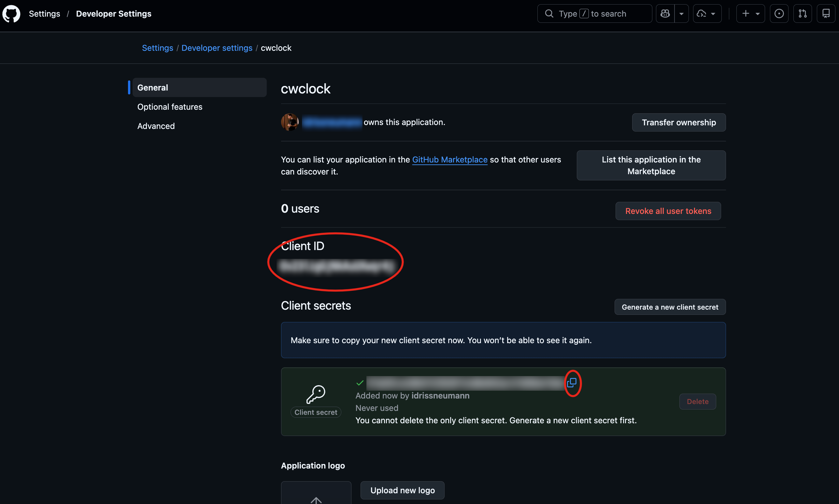Image resolution: width=839 pixels, height=504 pixels.
Task: Open the Pull requests icon
Action: [x=802, y=14]
